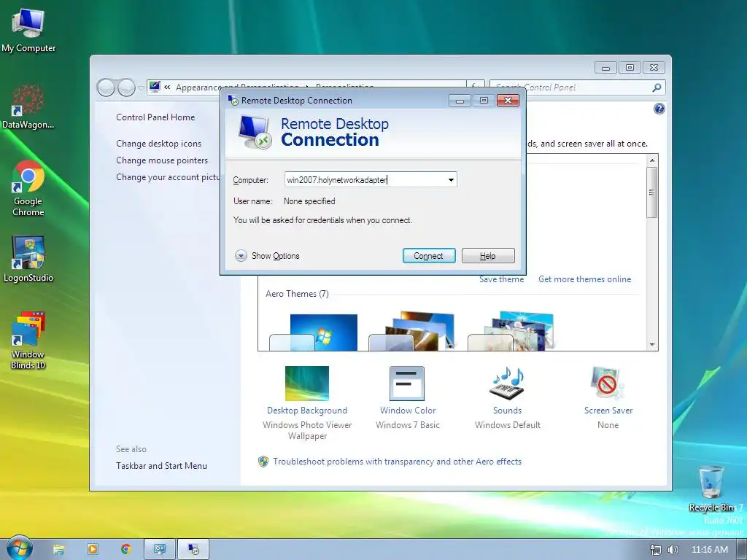This screenshot has width=747, height=560.
Task: Click the themes list scrollbar up arrow
Action: click(652, 160)
